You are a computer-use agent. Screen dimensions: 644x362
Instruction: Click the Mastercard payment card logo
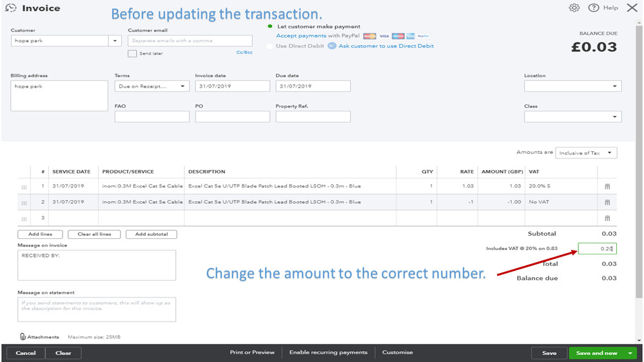pos(369,36)
